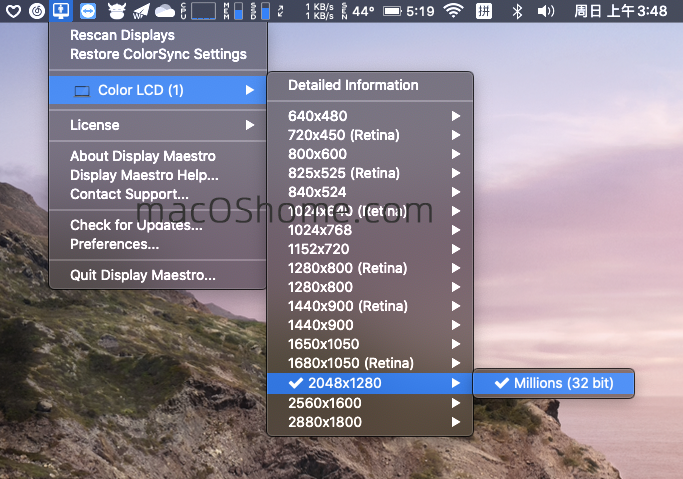The image size is (683, 479).
Task: Expand the 1280x800 (Retina) submenu
Action: tap(370, 268)
